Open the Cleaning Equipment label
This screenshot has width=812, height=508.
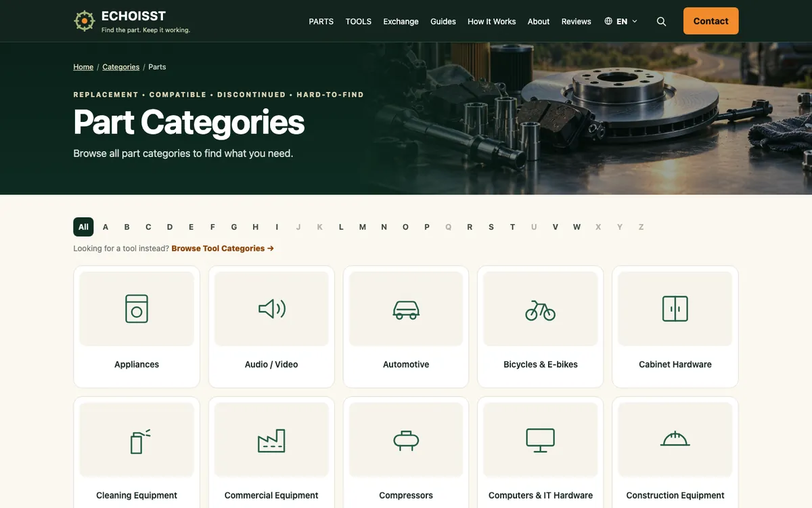coord(137,495)
